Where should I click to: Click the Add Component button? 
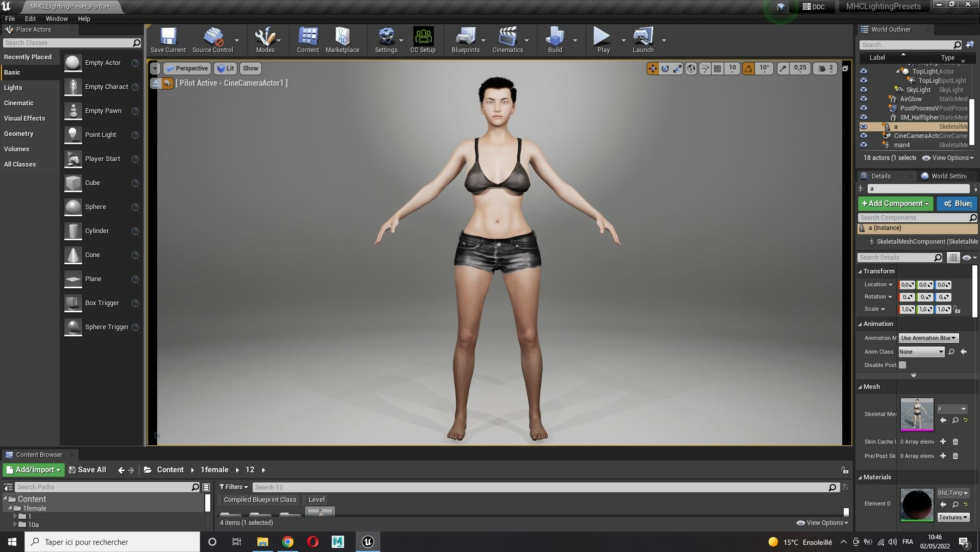tap(895, 204)
